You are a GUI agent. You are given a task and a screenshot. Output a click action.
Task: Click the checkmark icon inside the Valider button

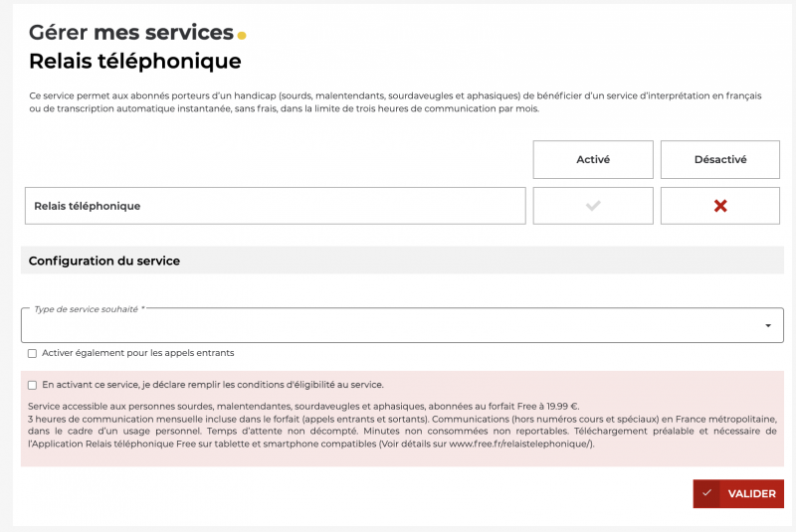tap(706, 493)
